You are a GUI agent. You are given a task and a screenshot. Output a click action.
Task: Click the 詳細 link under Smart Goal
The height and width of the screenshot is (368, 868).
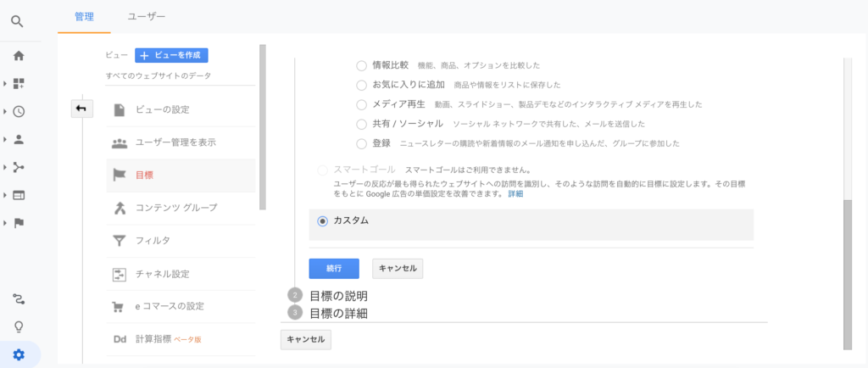pyautogui.click(x=515, y=194)
